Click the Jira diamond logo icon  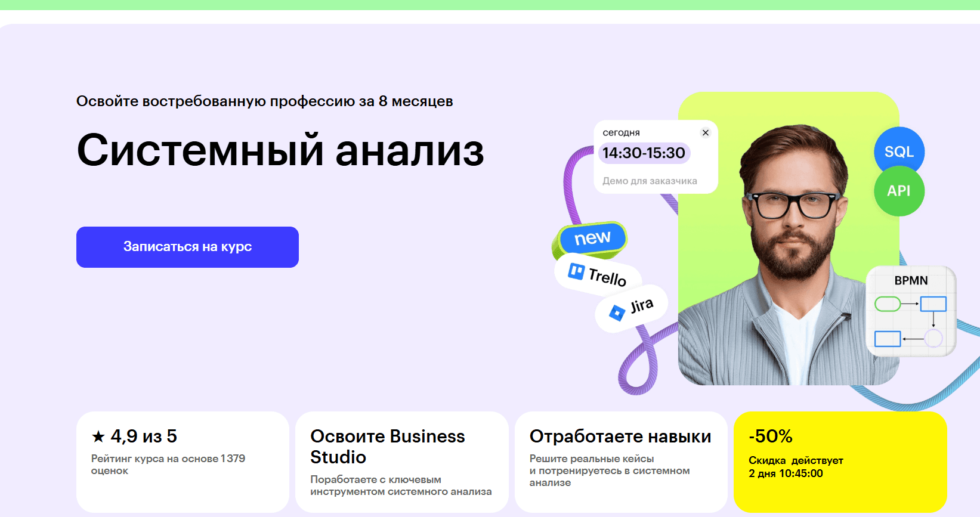[x=617, y=312]
